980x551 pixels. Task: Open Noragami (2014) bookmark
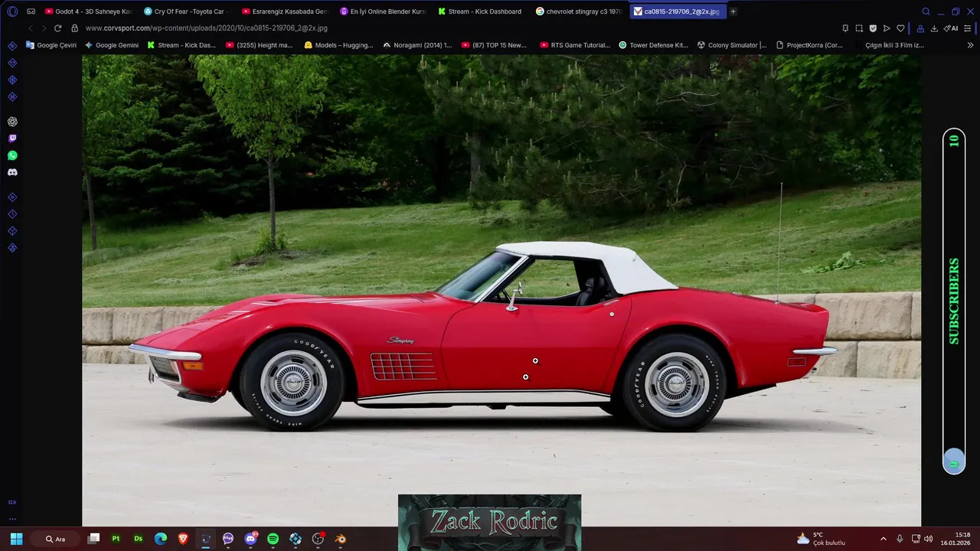pos(417,45)
